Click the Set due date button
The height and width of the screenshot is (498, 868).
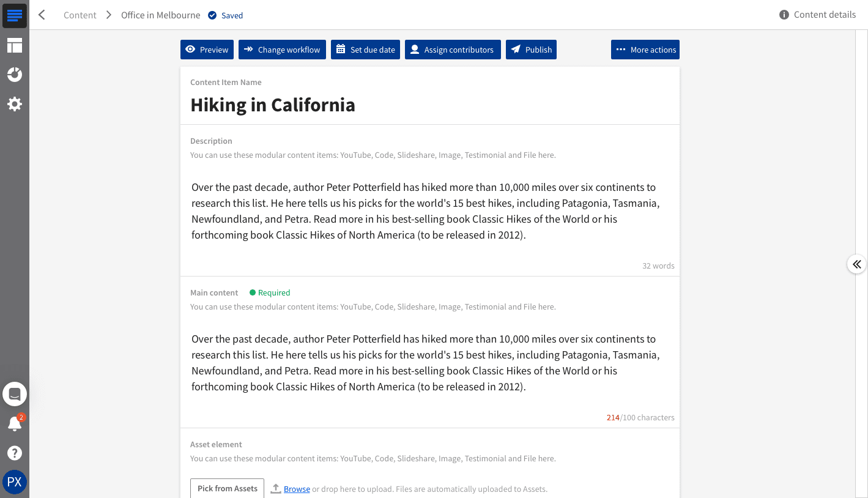(365, 50)
